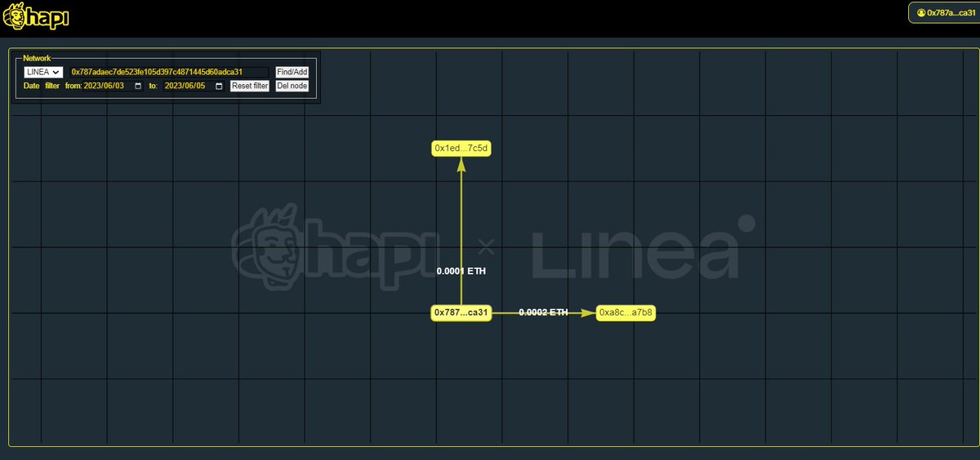Open the 0x787a...ca31 wallet account button
The width and height of the screenshot is (980, 460).
click(943, 13)
